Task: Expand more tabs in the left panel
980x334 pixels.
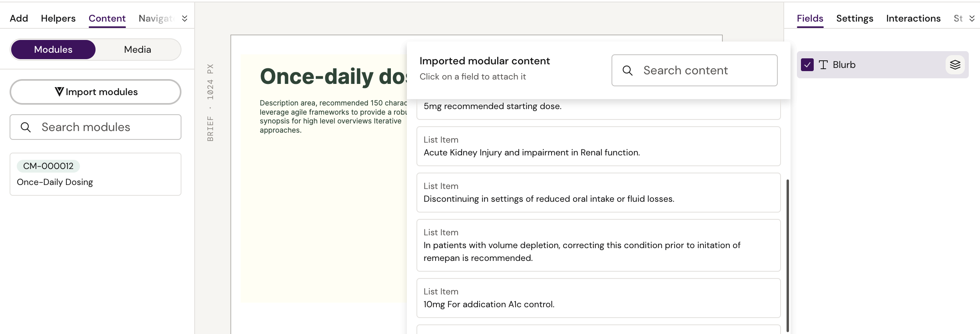Action: point(185,18)
